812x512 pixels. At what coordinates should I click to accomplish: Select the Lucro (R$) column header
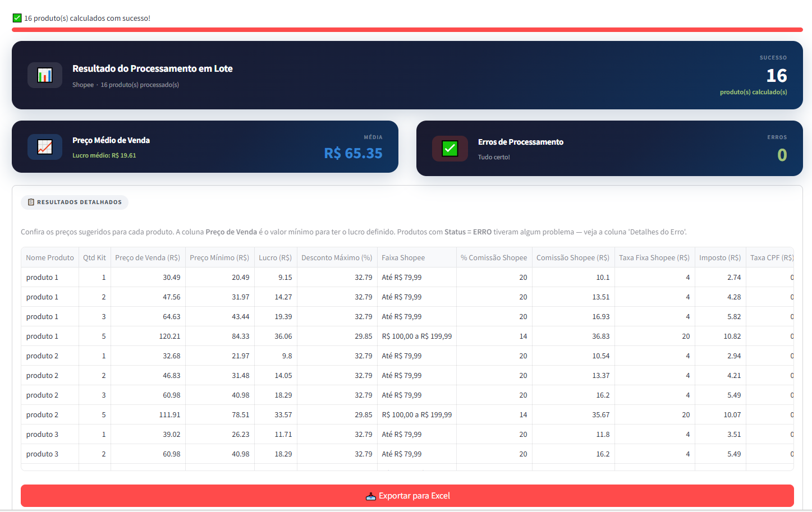coord(275,257)
